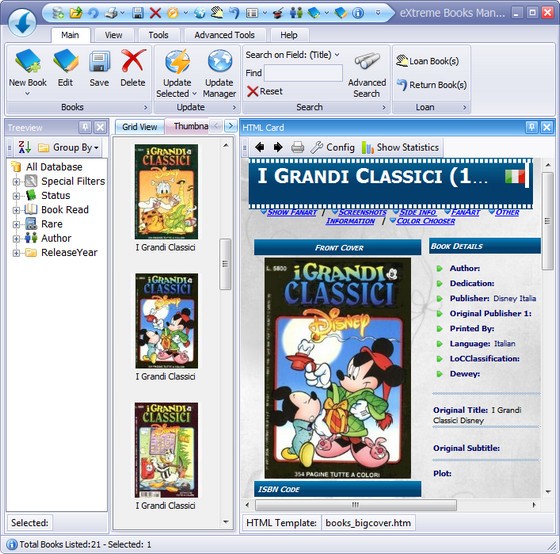Viewport: 560px width, 554px height.
Task: Open the print icon dropdown arrow
Action: (122, 13)
